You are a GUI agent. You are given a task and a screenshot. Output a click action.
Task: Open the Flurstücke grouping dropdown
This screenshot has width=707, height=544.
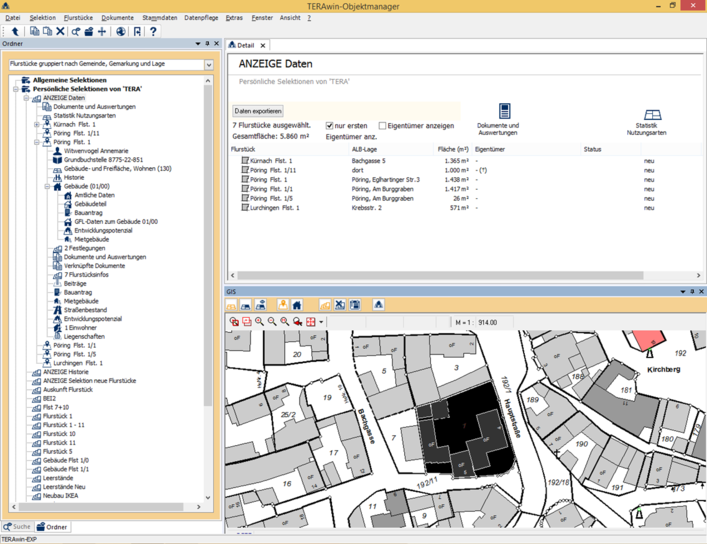click(208, 65)
